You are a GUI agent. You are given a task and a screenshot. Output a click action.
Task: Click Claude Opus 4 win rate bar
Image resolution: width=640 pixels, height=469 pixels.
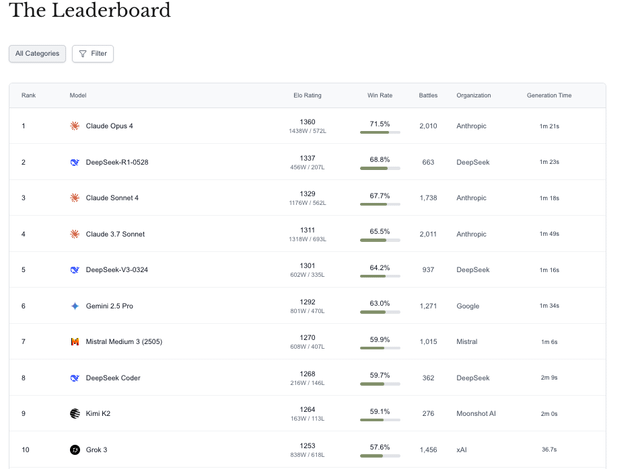tap(380, 132)
